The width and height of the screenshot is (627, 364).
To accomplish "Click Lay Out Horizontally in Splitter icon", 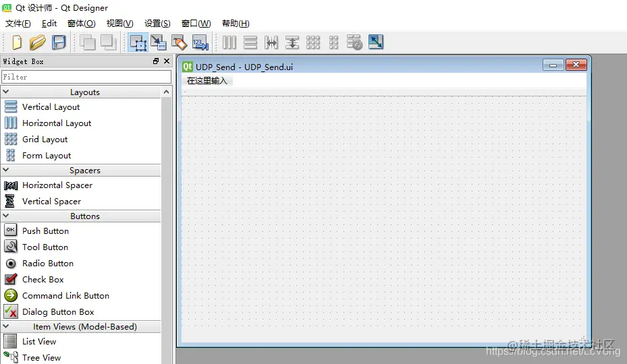I will 271,42.
